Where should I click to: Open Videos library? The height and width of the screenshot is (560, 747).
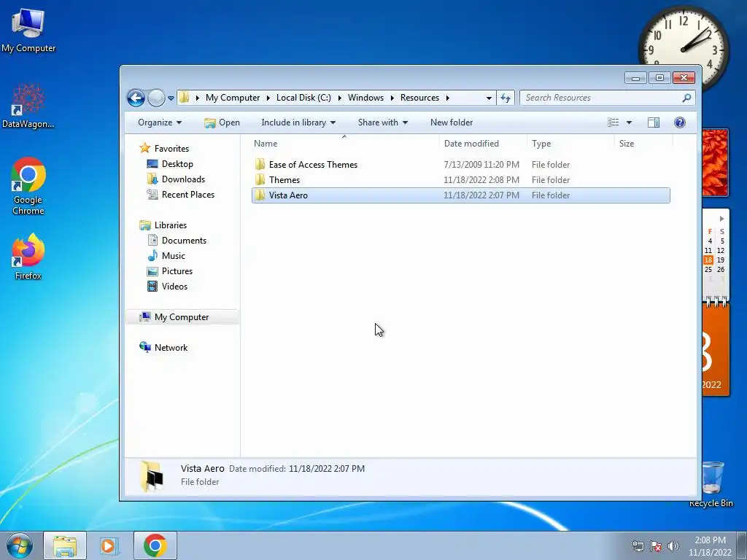tap(174, 286)
